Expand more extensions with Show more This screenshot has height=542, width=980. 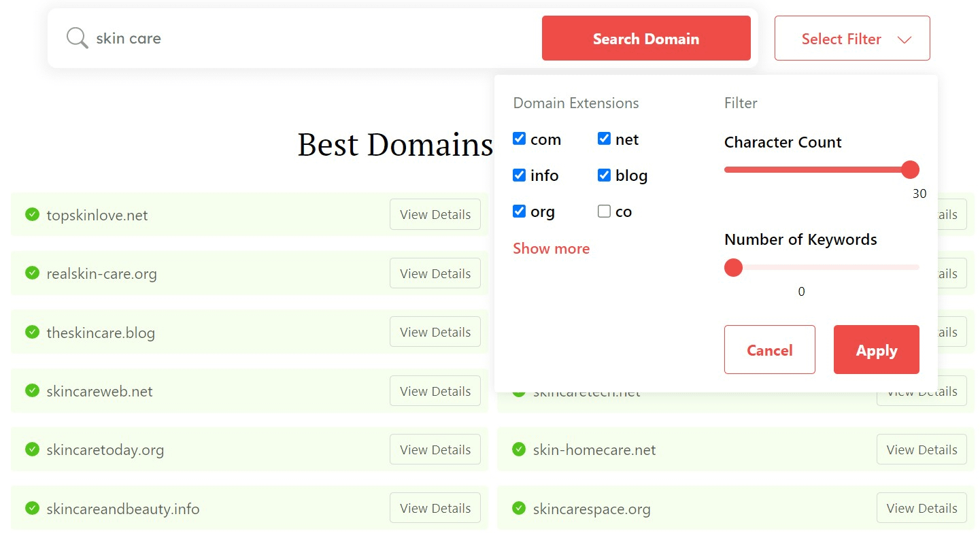[552, 248]
